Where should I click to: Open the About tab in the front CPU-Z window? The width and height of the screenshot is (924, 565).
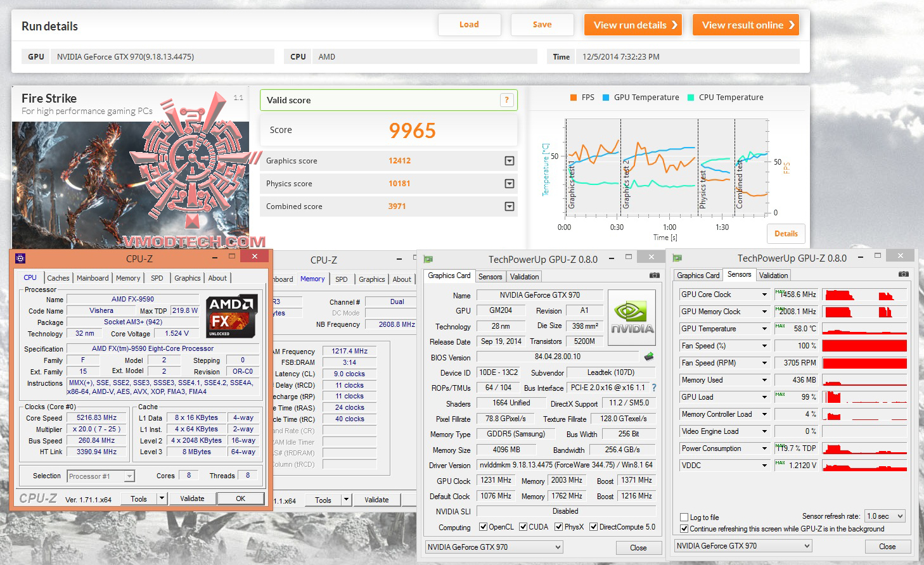click(217, 278)
